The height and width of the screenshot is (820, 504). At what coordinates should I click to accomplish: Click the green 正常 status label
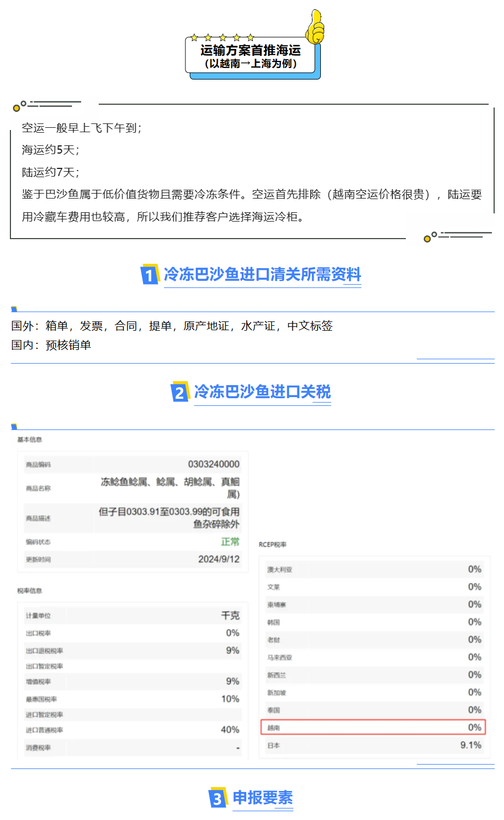coord(231,541)
